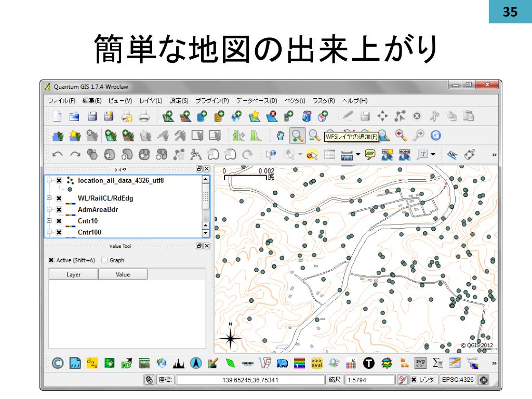
Task: Expand the hidden attributes toolbar items chevron
Action: click(495, 155)
